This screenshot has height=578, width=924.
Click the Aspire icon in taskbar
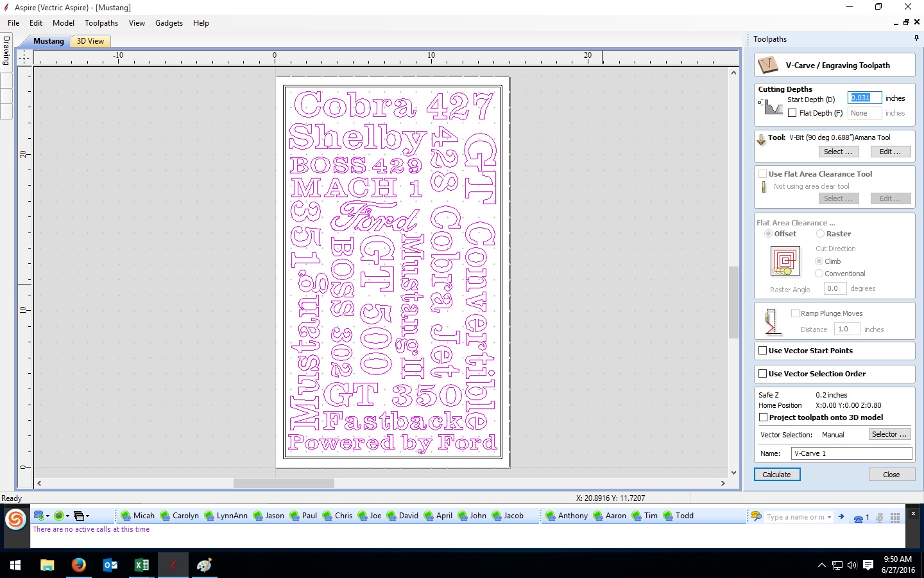point(173,565)
